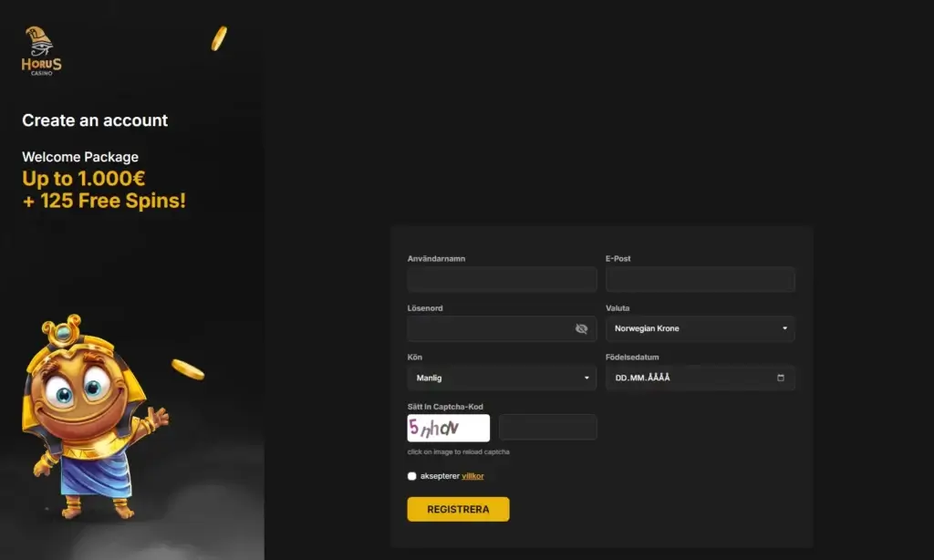Open the villkor terms link
Screen dimensions: 934x560
(473, 476)
